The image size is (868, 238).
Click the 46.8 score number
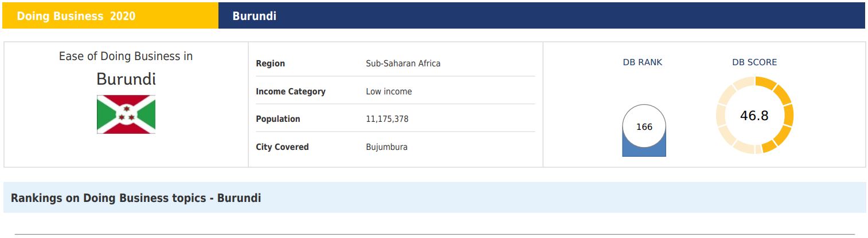pos(754,116)
